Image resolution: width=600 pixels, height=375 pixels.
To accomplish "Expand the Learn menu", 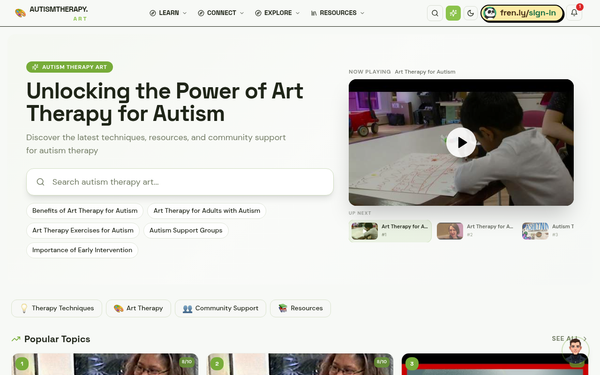I will (168, 13).
